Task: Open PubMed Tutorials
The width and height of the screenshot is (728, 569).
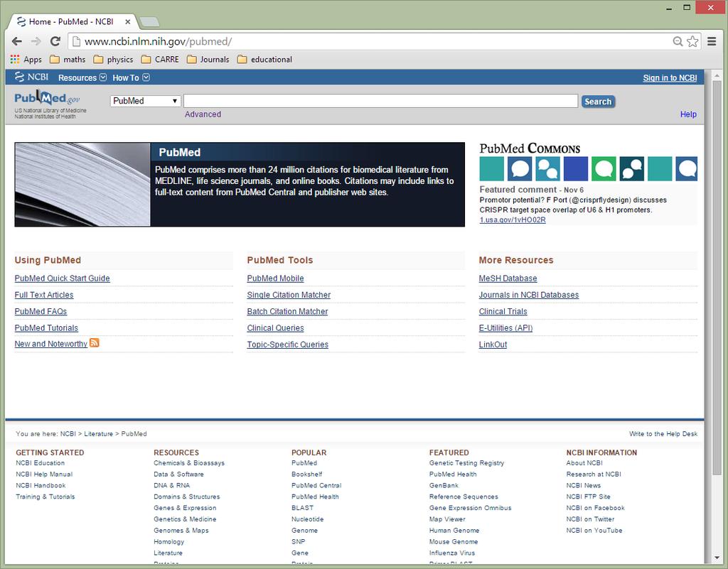Action: pos(46,328)
